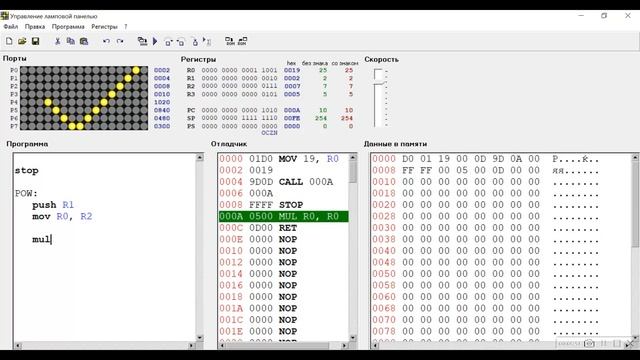Open the Программа menu
The height and width of the screenshot is (360, 640).
[x=68, y=27]
